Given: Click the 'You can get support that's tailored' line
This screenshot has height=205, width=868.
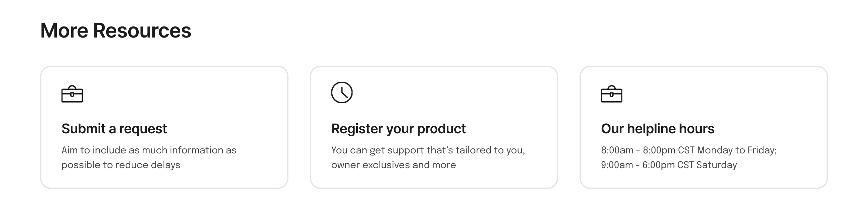Looking at the screenshot, I should tap(428, 150).
